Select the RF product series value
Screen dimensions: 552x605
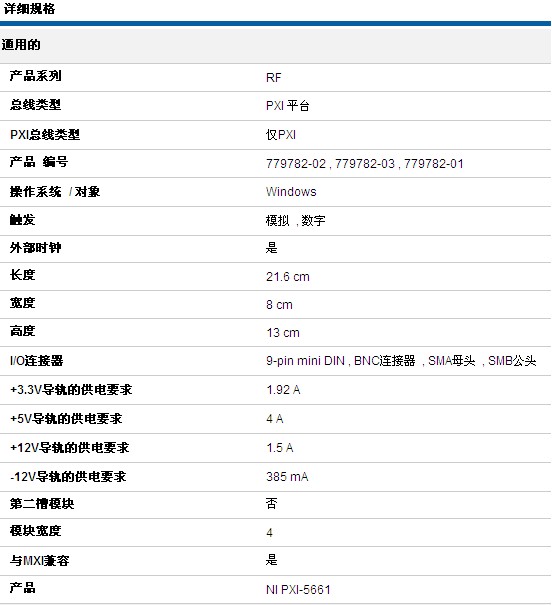coord(273,78)
